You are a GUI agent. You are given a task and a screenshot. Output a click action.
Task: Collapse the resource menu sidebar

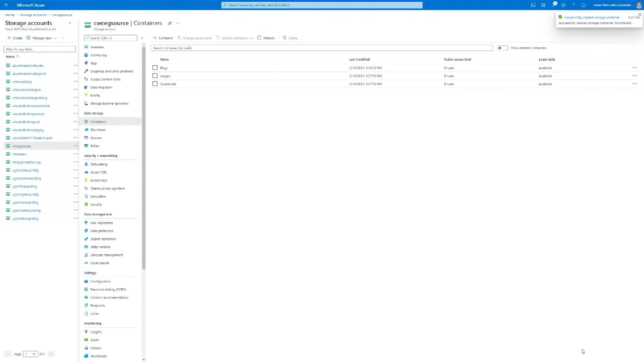[x=142, y=38]
